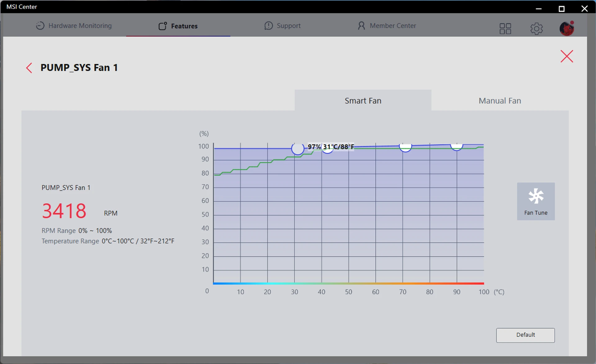Open the Hardware Monitoring tab

(74, 26)
